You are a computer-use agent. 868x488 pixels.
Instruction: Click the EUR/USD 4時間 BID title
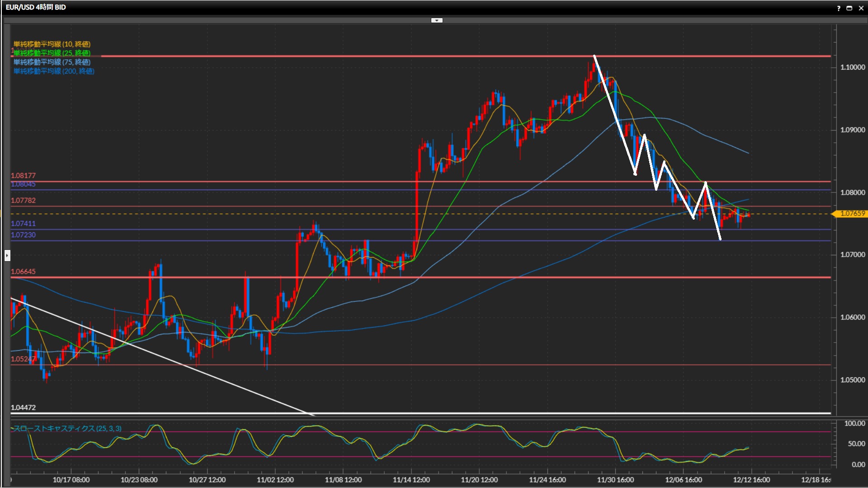(36, 7)
